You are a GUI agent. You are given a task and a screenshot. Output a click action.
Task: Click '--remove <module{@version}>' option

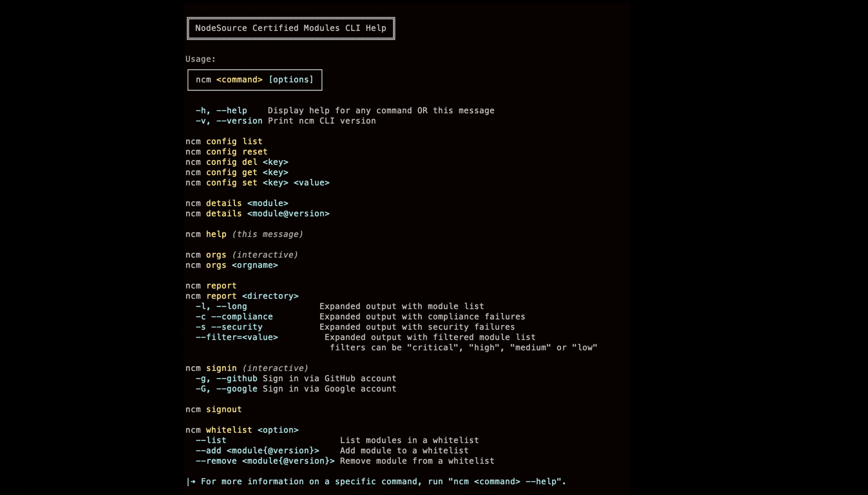pos(265,461)
